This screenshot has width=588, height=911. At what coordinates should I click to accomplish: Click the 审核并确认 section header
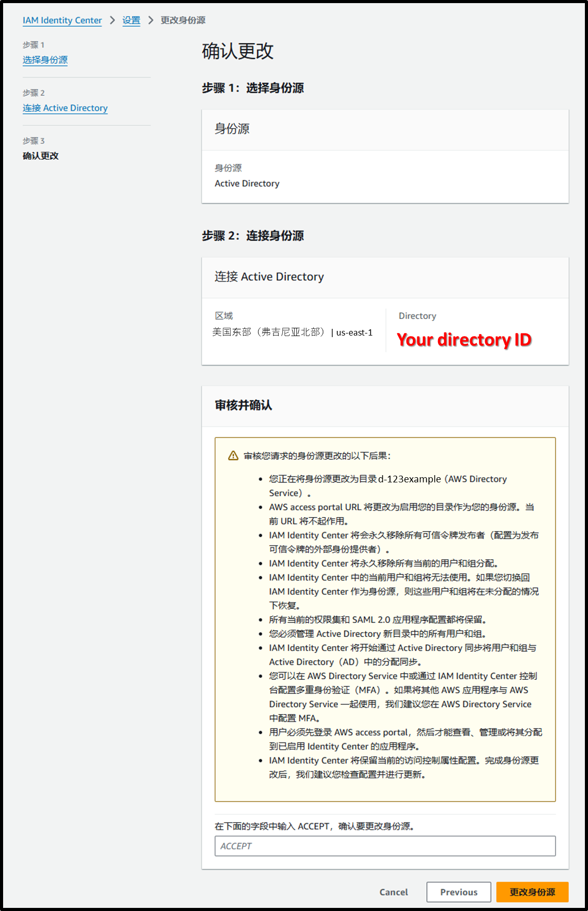coord(244,405)
